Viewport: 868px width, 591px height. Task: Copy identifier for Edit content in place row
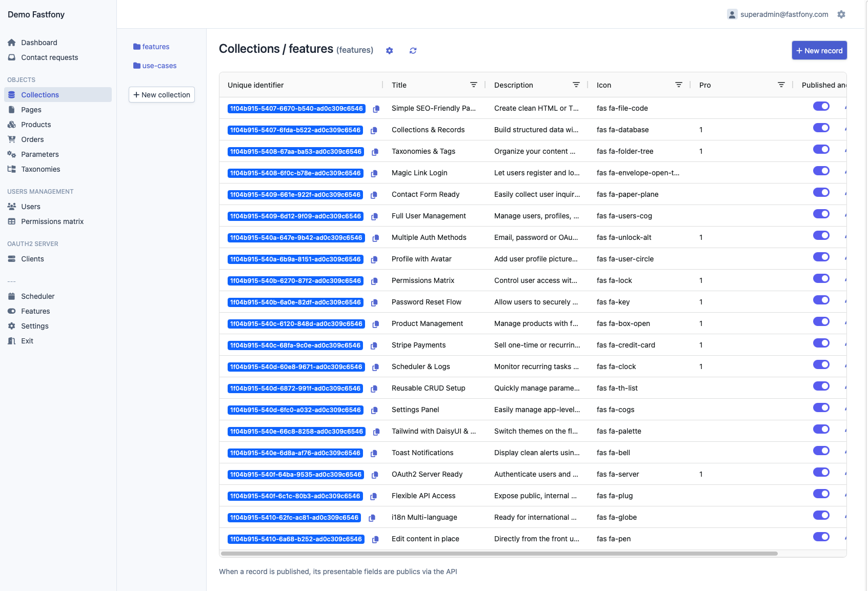pyautogui.click(x=375, y=540)
